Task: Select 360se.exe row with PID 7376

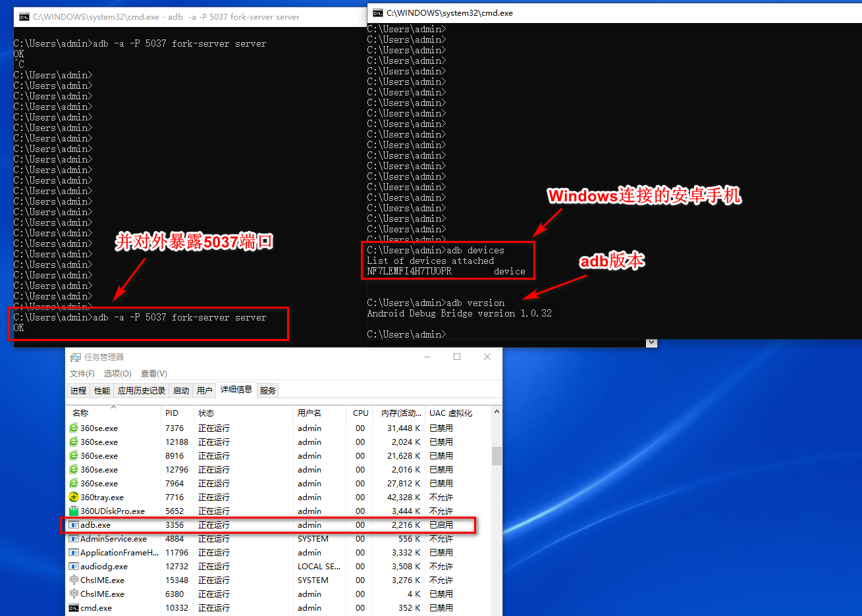Action: (279, 428)
